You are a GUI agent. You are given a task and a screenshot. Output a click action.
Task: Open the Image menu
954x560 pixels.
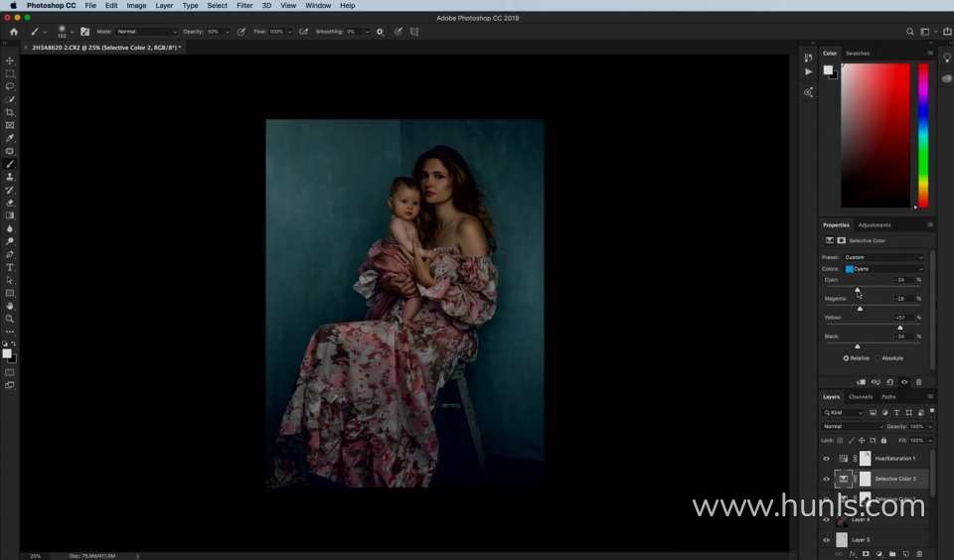[136, 6]
